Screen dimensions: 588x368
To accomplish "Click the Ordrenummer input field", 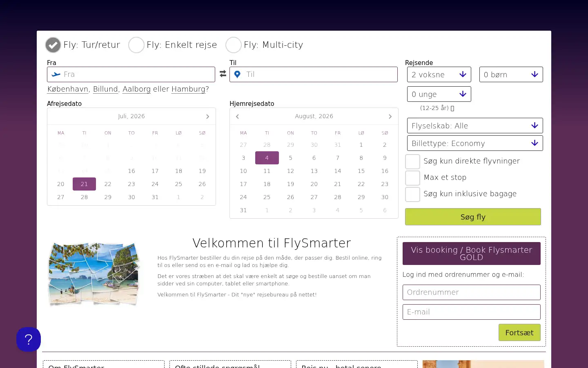I will point(472,292).
